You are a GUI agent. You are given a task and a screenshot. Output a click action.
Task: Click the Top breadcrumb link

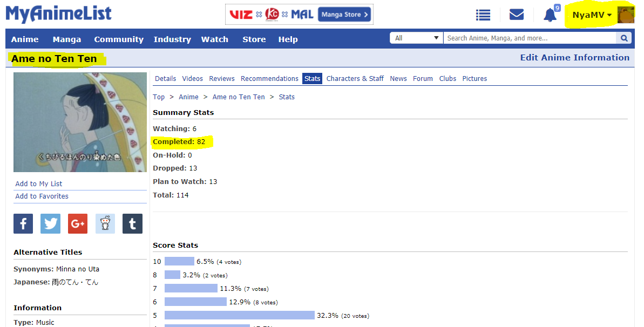pos(159,97)
